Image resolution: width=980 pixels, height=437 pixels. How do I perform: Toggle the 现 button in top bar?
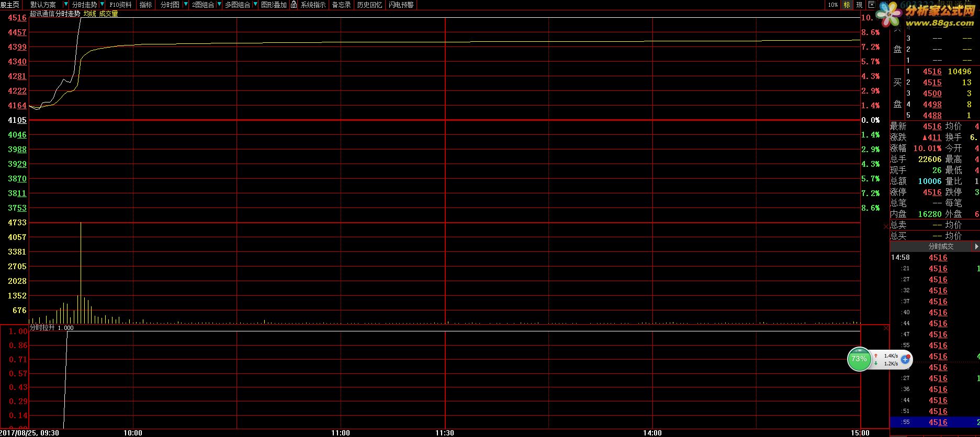859,5
